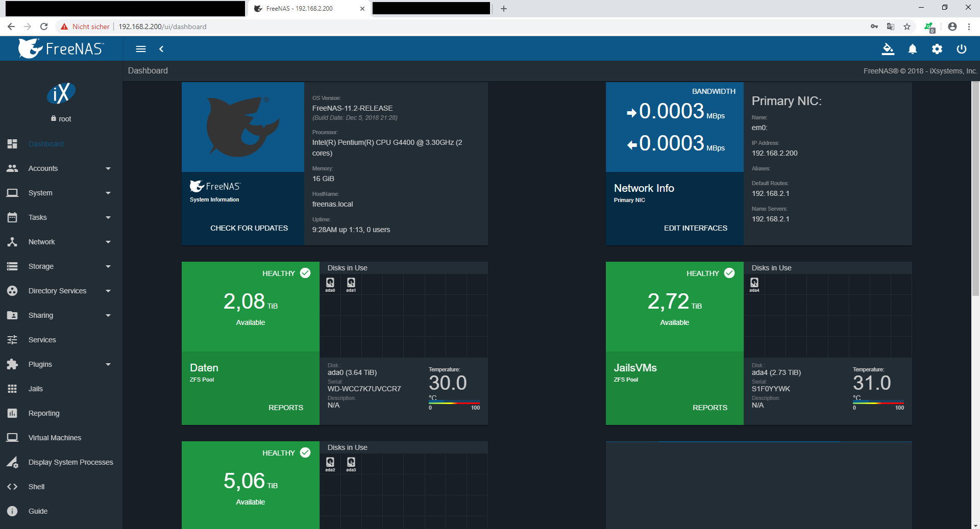Open REPORTS for Daten pool

click(286, 408)
